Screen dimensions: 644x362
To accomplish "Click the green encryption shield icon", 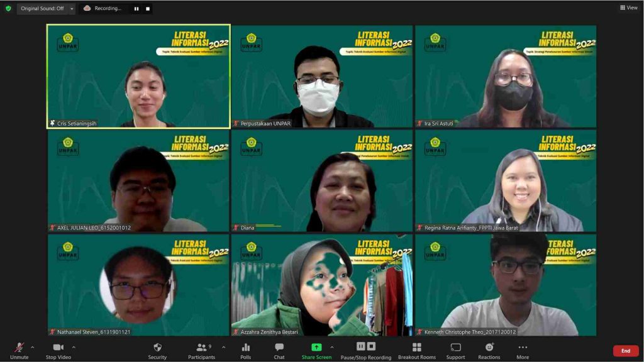I will tap(8, 8).
